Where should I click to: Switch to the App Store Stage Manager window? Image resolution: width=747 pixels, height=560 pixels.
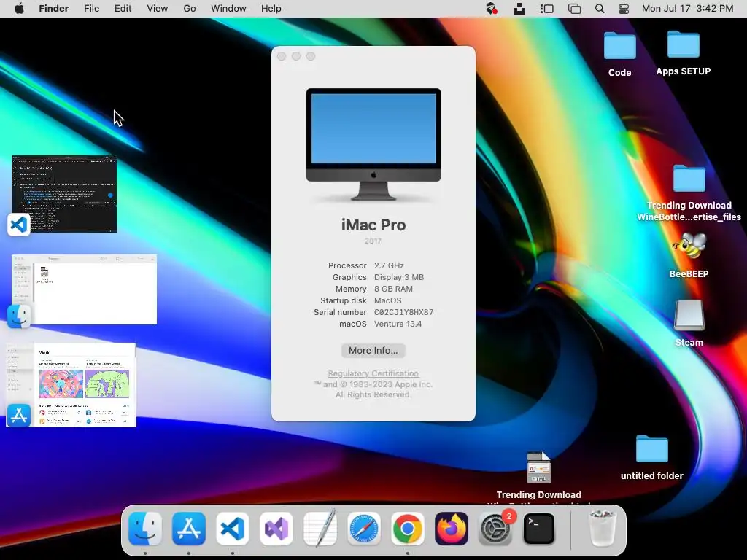[71, 385]
